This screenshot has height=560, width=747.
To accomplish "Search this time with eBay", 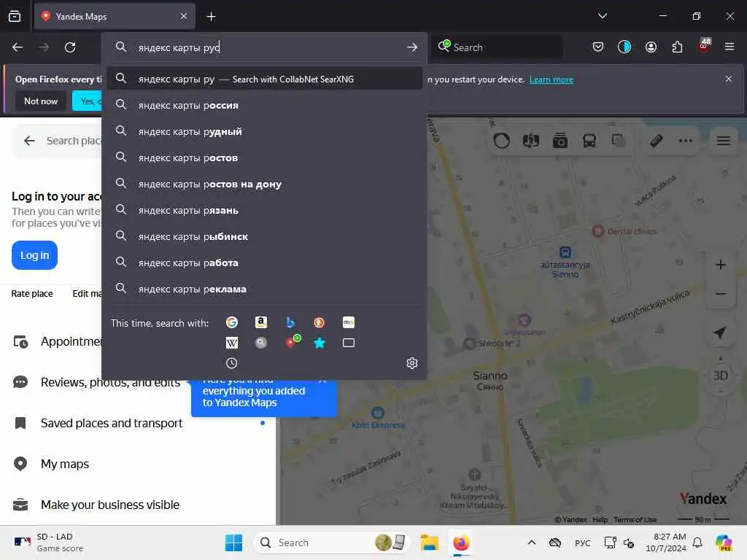I will tap(348, 322).
